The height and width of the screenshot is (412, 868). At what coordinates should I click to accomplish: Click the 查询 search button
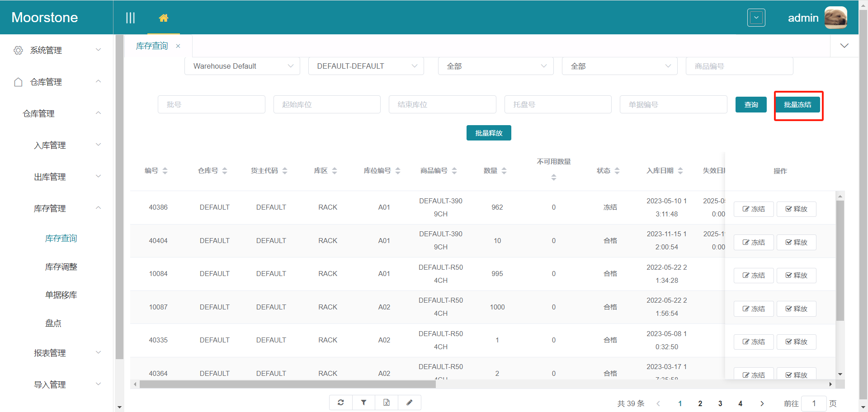coord(751,104)
